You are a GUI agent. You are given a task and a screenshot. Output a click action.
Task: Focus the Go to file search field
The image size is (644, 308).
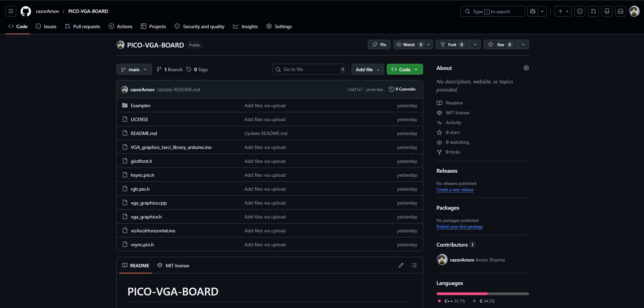pos(309,69)
